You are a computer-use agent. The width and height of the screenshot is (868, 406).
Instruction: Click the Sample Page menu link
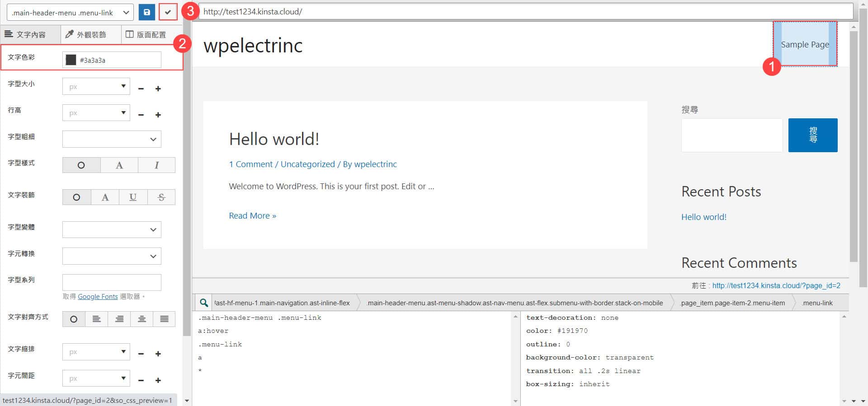[x=805, y=44]
